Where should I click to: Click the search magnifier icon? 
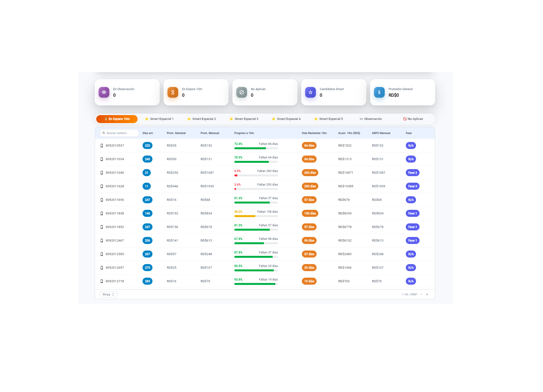click(x=104, y=133)
